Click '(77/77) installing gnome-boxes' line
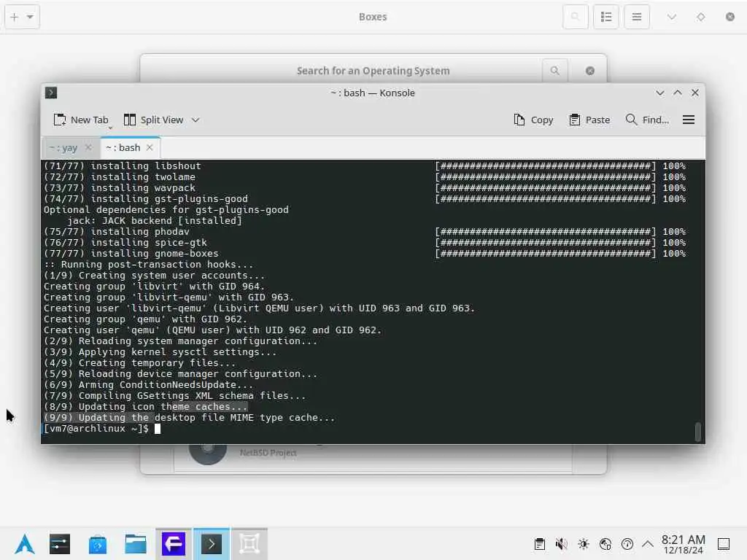 click(x=131, y=253)
